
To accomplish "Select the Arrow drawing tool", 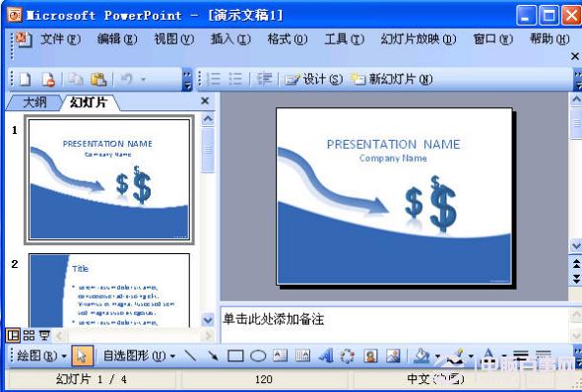I will [x=213, y=356].
